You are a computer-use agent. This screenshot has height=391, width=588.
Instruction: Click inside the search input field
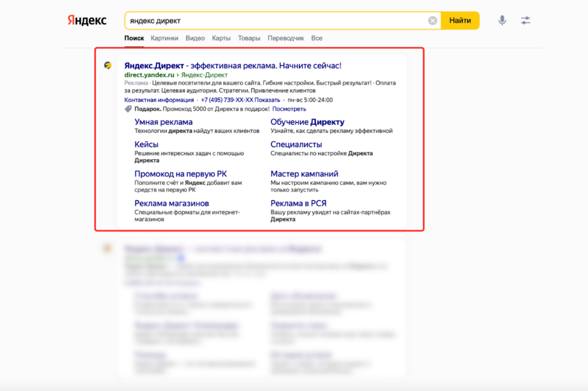point(277,20)
